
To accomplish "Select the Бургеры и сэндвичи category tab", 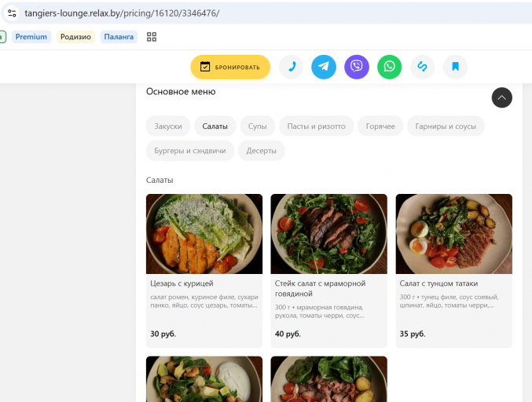I will (x=190, y=151).
